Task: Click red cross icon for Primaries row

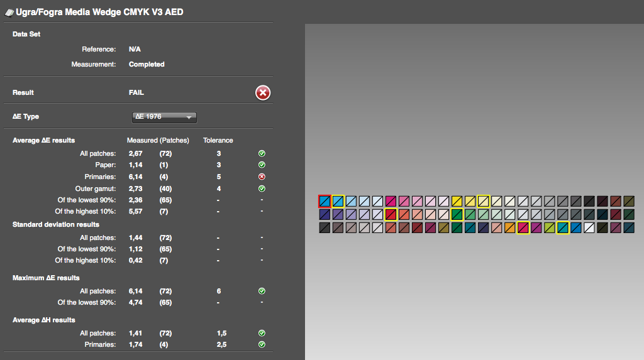Action: 262,177
